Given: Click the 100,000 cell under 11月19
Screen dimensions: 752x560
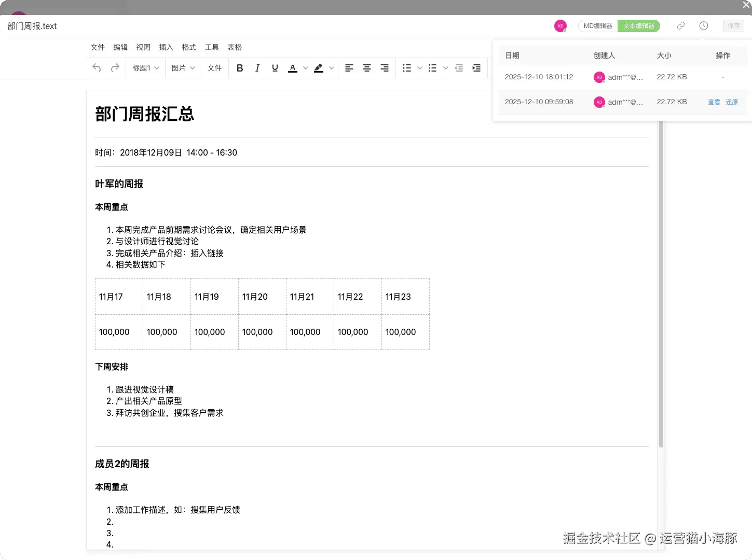Looking at the screenshot, I should 214,332.
